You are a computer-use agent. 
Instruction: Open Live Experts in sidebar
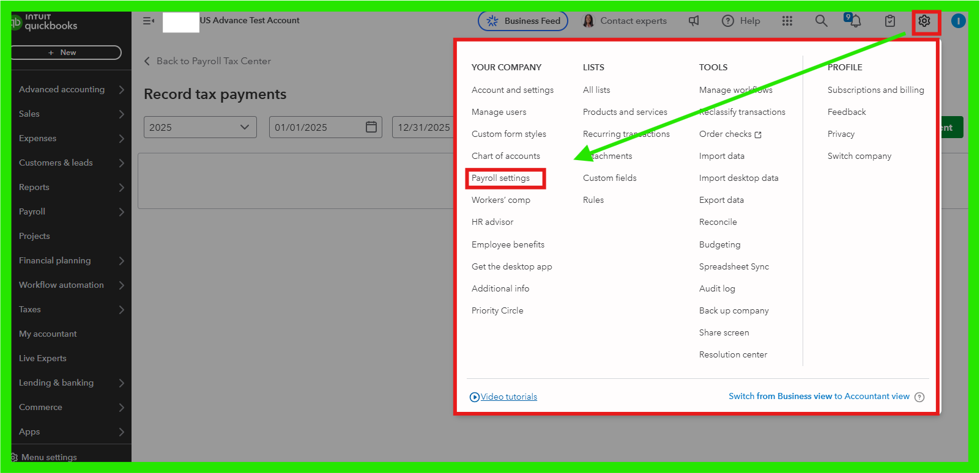43,358
